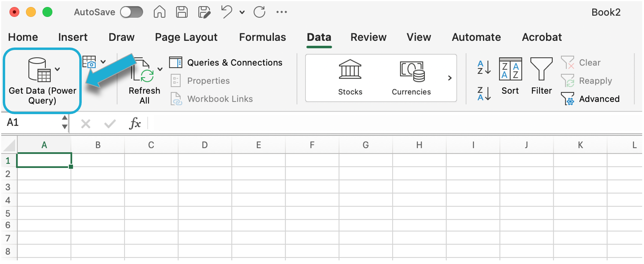Toggle the AutoSave switch
644x264 pixels.
132,12
